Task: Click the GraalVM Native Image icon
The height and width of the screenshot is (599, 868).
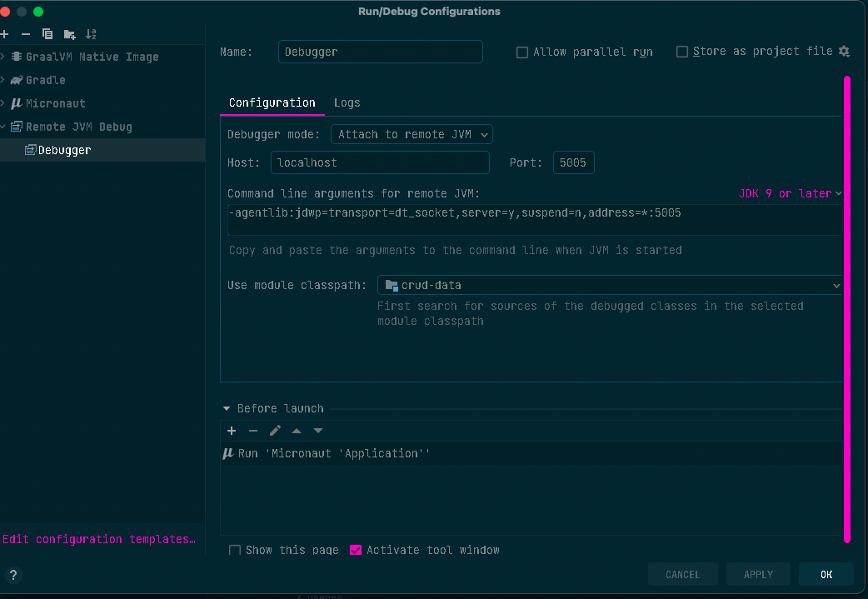Action: pyautogui.click(x=17, y=57)
